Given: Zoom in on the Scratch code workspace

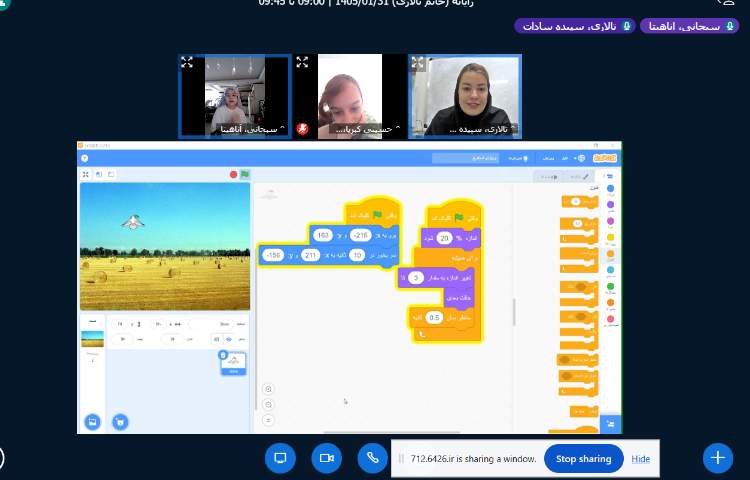Looking at the screenshot, I should [268, 389].
